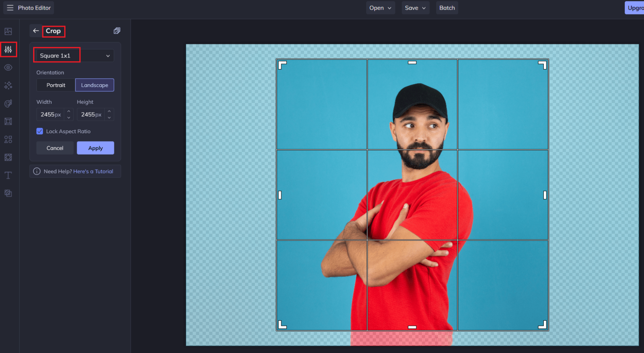Open the palette Artsy icon
The image size is (644, 353).
(8, 103)
